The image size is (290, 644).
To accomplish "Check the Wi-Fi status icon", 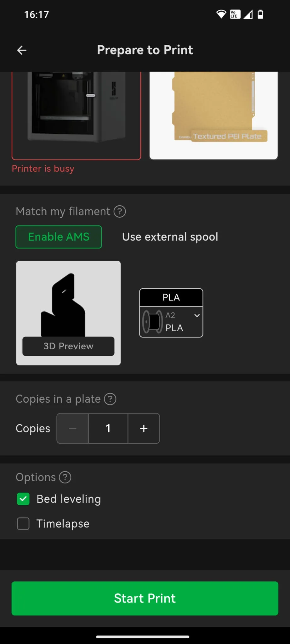I will tap(221, 14).
